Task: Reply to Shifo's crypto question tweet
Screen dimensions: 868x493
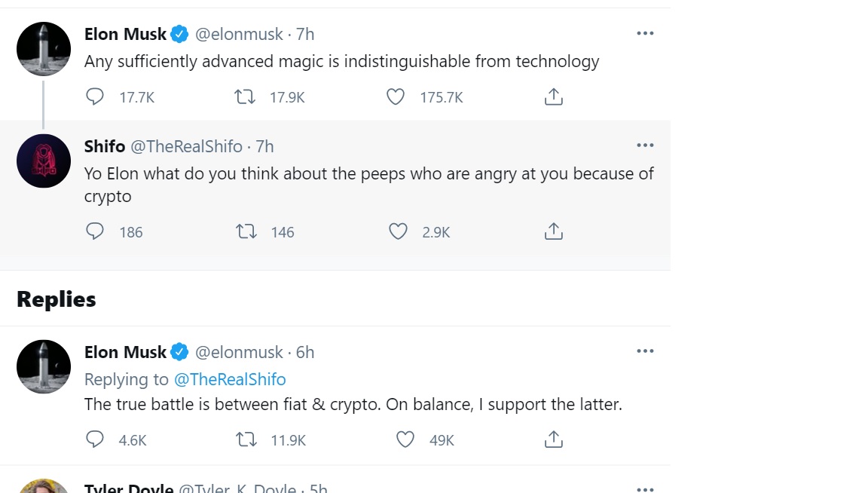Action: (x=95, y=231)
